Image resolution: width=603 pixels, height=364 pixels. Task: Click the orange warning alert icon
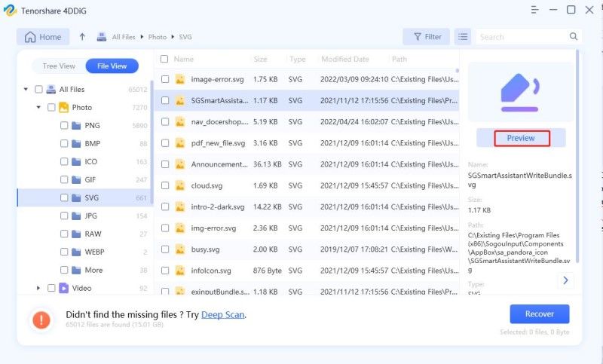41,320
